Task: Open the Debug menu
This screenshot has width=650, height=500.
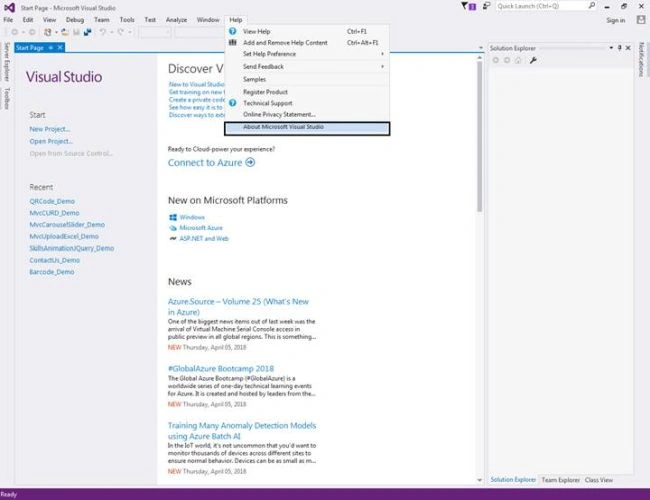Action: [75, 19]
